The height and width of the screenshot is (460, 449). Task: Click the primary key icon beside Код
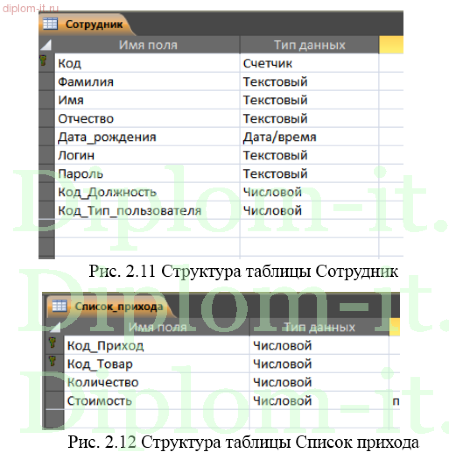tap(44, 61)
